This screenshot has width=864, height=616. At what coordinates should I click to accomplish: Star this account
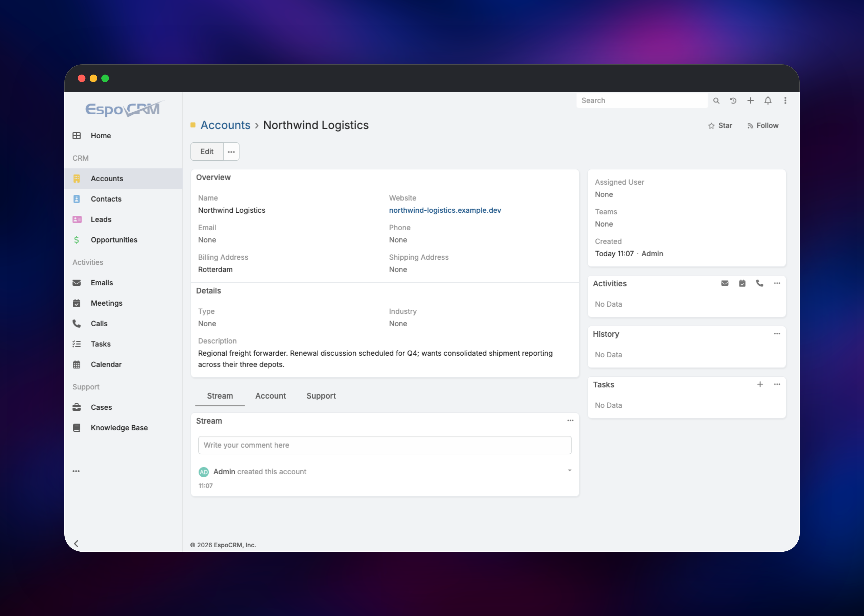[x=720, y=126]
